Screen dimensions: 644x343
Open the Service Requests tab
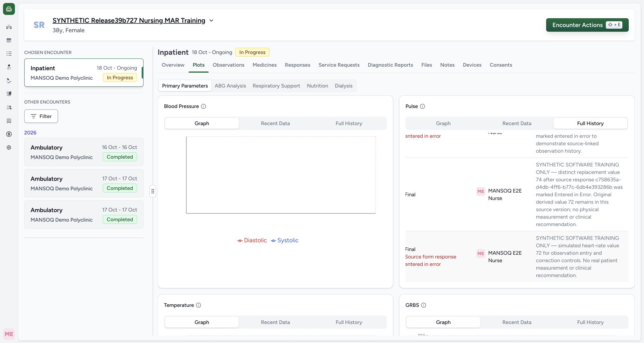point(339,65)
